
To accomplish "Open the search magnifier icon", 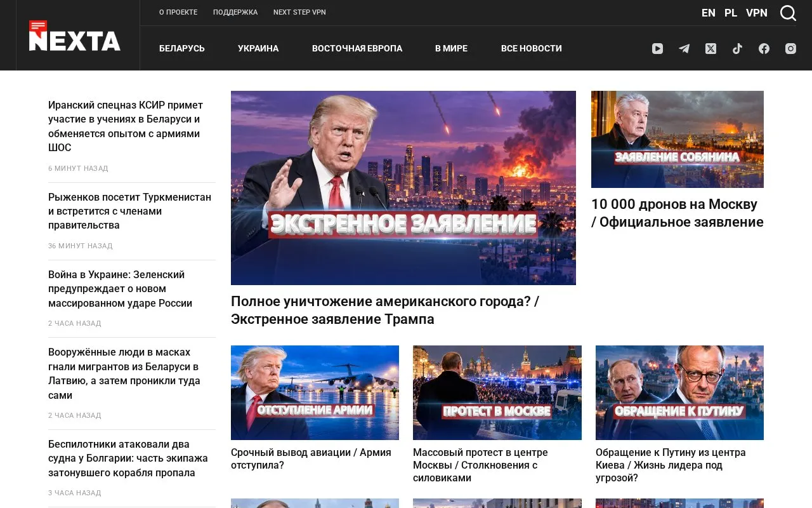I will click(788, 13).
